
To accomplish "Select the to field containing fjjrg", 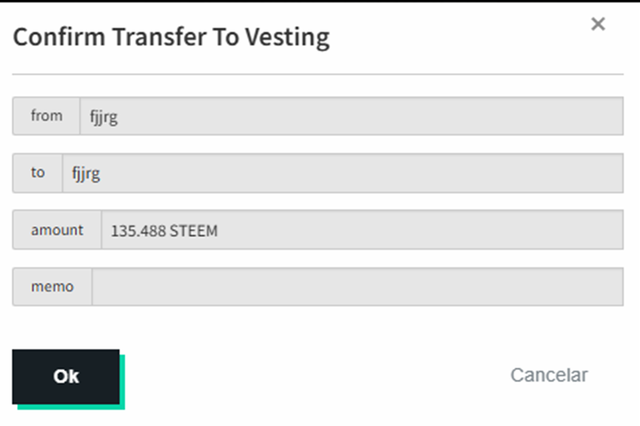I will tap(342, 173).
